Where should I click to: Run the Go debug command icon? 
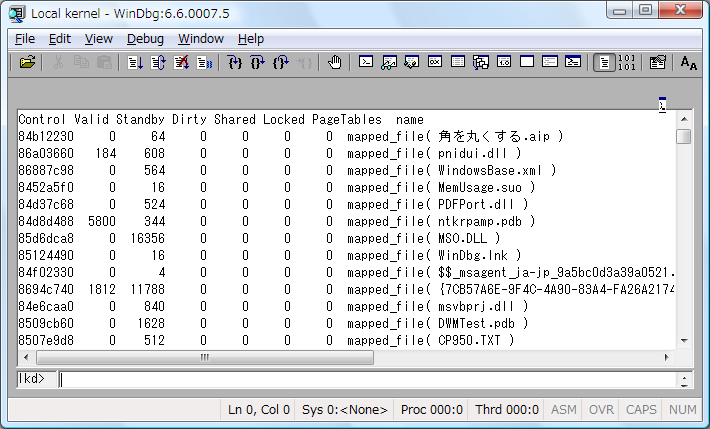[x=135, y=62]
